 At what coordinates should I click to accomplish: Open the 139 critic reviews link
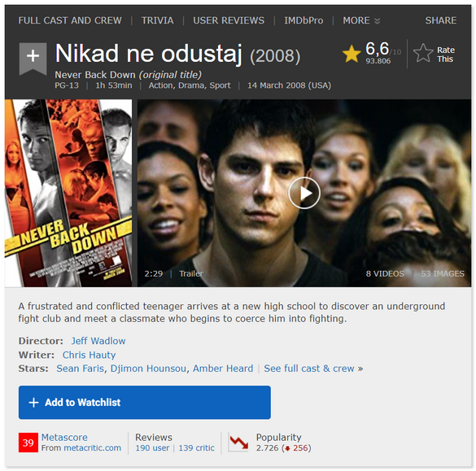click(196, 448)
